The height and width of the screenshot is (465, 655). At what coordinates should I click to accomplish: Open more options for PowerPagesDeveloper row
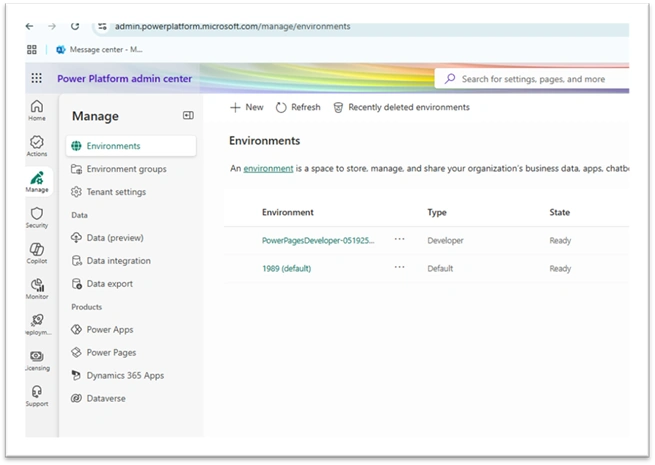(399, 239)
